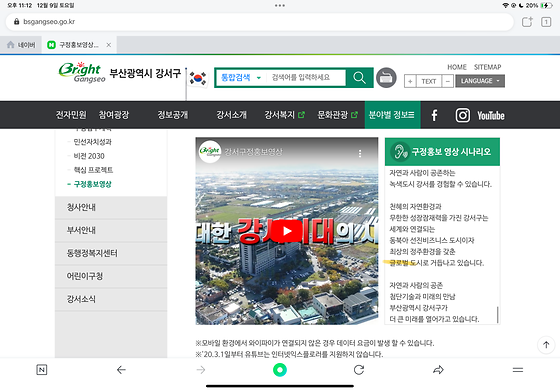Tap the lock icon in the address bar

pos(16,21)
